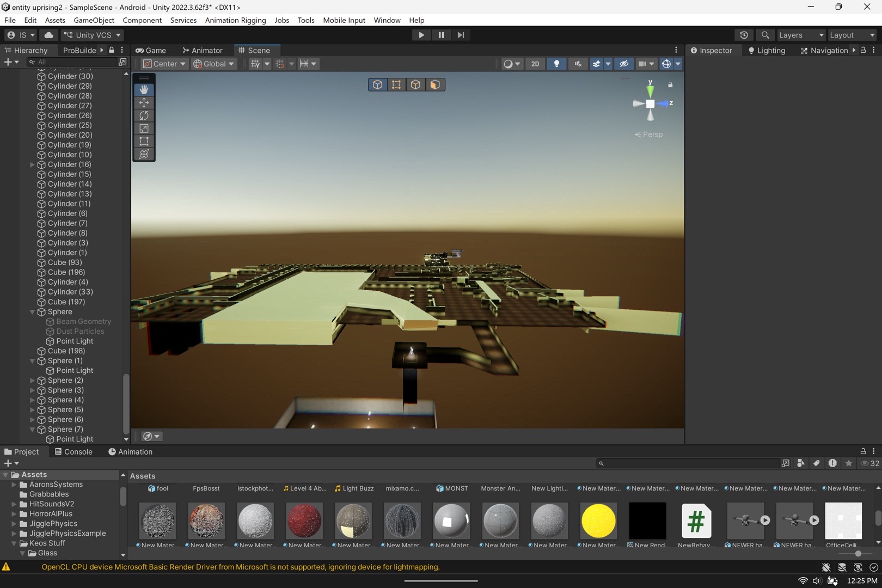The width and height of the screenshot is (882, 588).
Task: Switch to the Animator tab
Action: click(203, 50)
